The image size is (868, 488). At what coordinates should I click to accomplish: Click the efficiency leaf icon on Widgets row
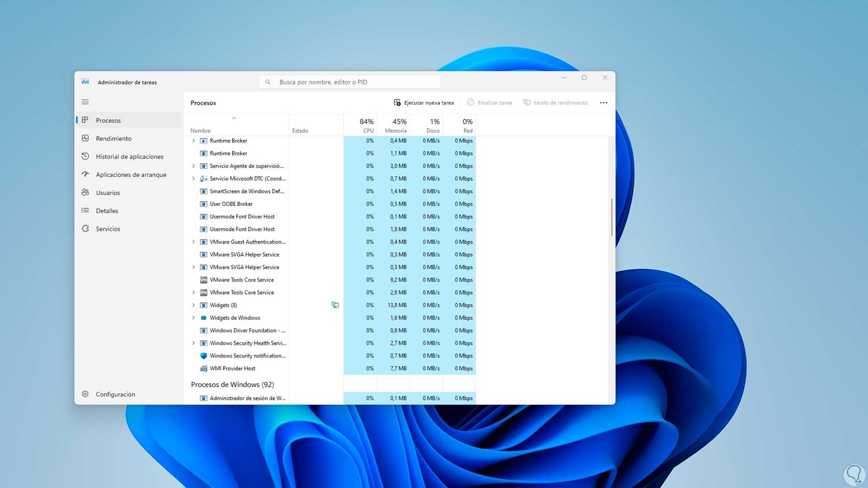335,305
